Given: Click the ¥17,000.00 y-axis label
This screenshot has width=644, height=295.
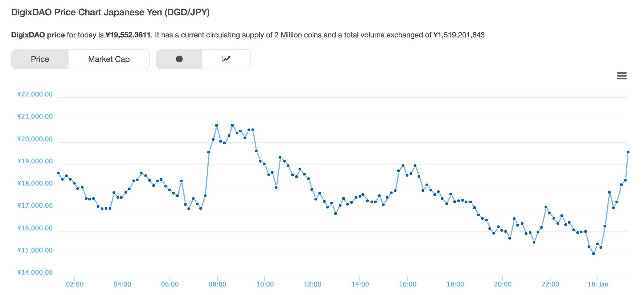Looking at the screenshot, I should (x=35, y=205).
